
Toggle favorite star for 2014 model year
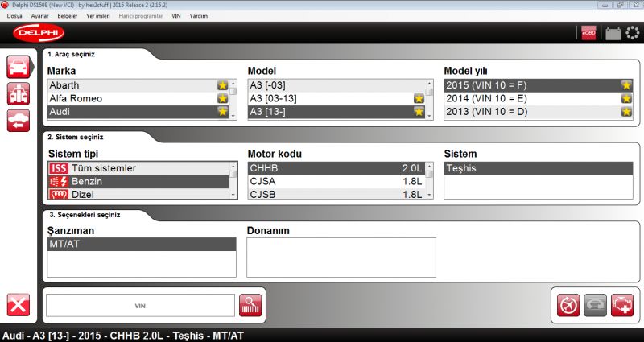pyautogui.click(x=626, y=98)
